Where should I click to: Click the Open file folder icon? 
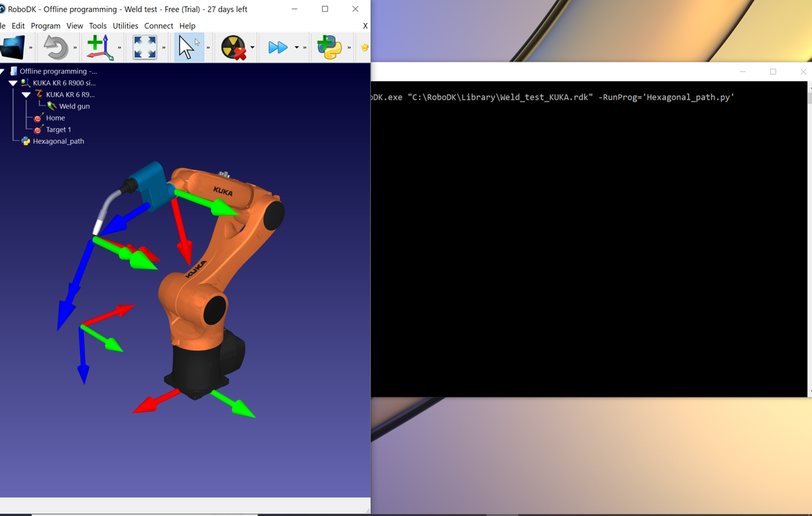pos(12,47)
